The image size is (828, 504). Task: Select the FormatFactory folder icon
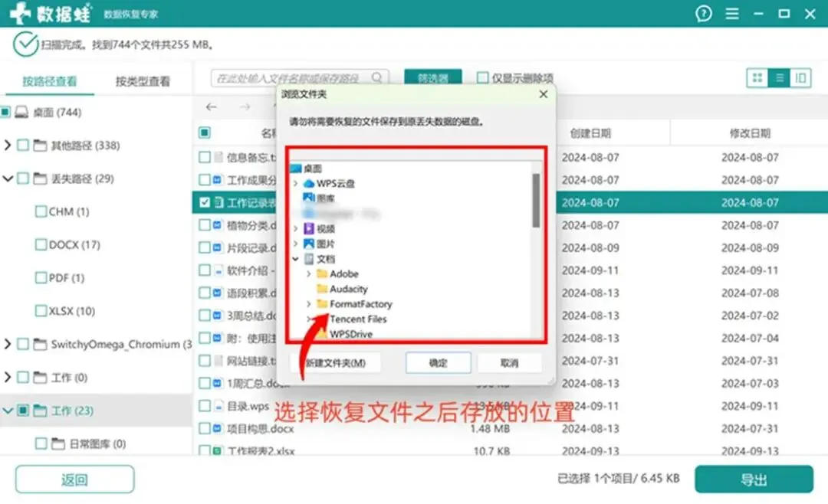click(x=321, y=304)
